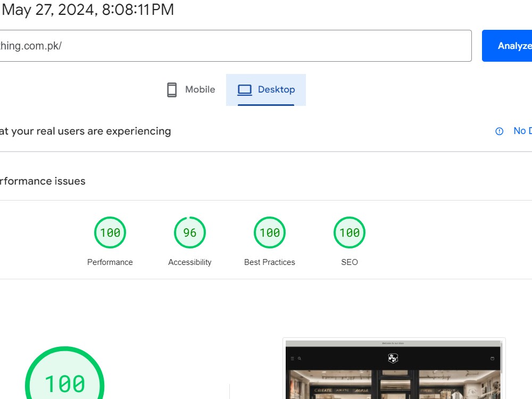Image resolution: width=532 pixels, height=399 pixels.
Task: Click the large 100 performance gauge
Action: (x=64, y=373)
